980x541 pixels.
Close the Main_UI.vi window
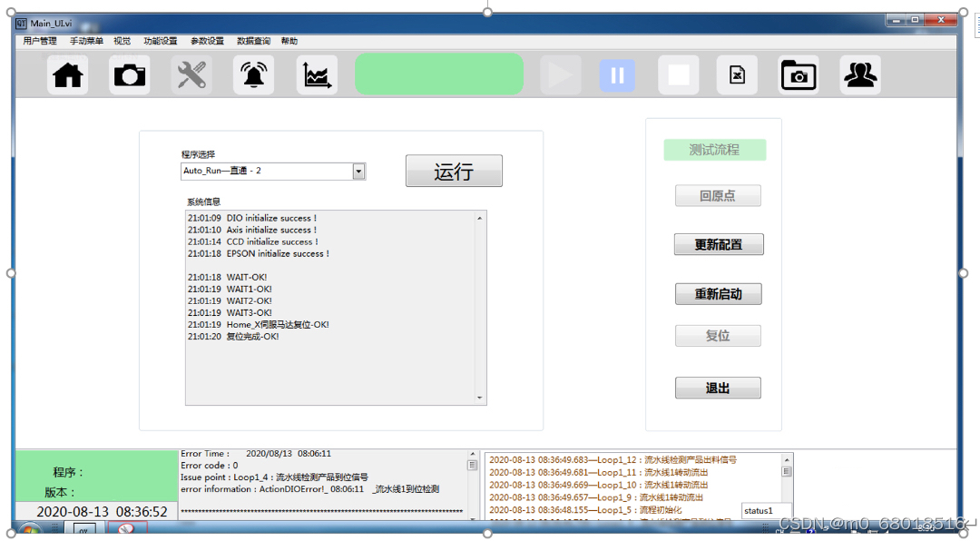coord(940,20)
